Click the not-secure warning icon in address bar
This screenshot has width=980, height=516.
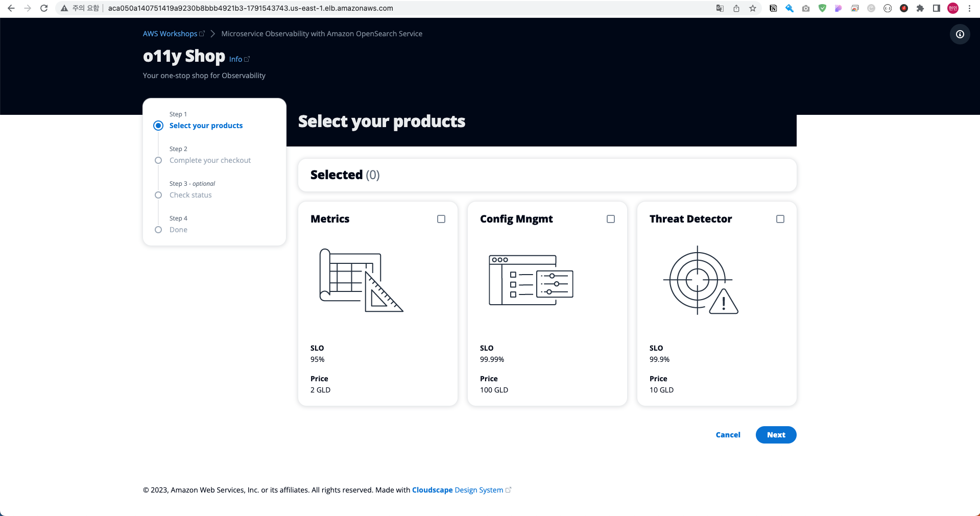[x=64, y=8]
